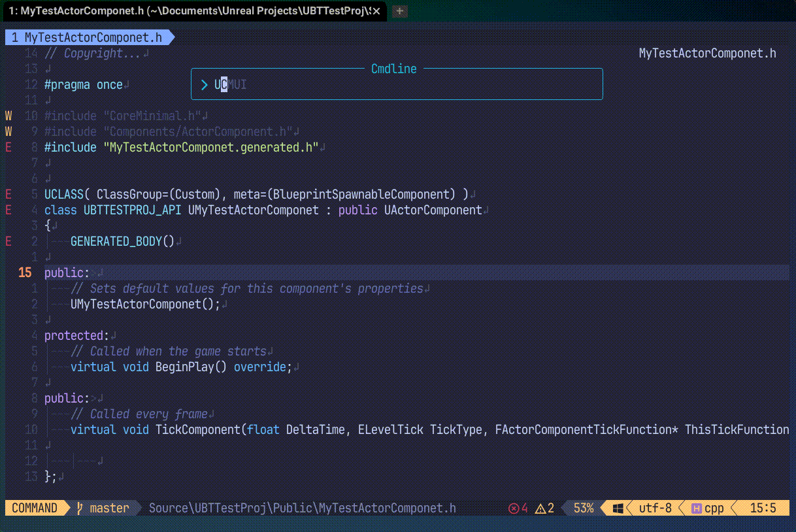Click the Cmdline prompt chevron icon

(x=205, y=84)
